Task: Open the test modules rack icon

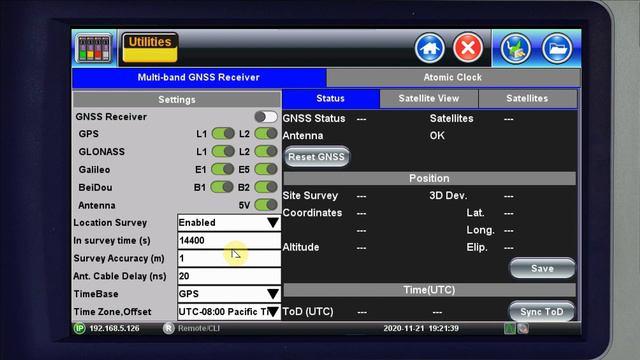Action: (94, 48)
